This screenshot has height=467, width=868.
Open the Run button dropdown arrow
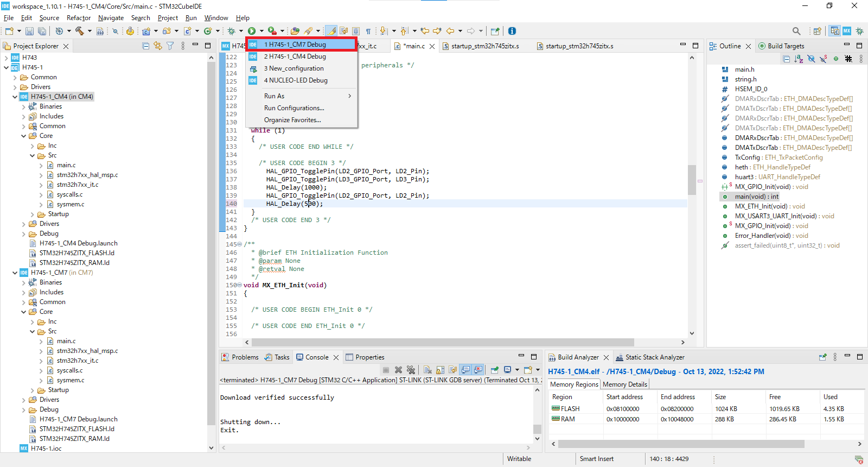pyautogui.click(x=261, y=31)
